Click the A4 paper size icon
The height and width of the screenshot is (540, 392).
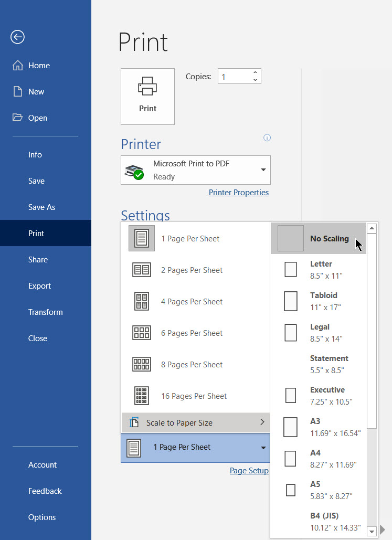point(290,458)
